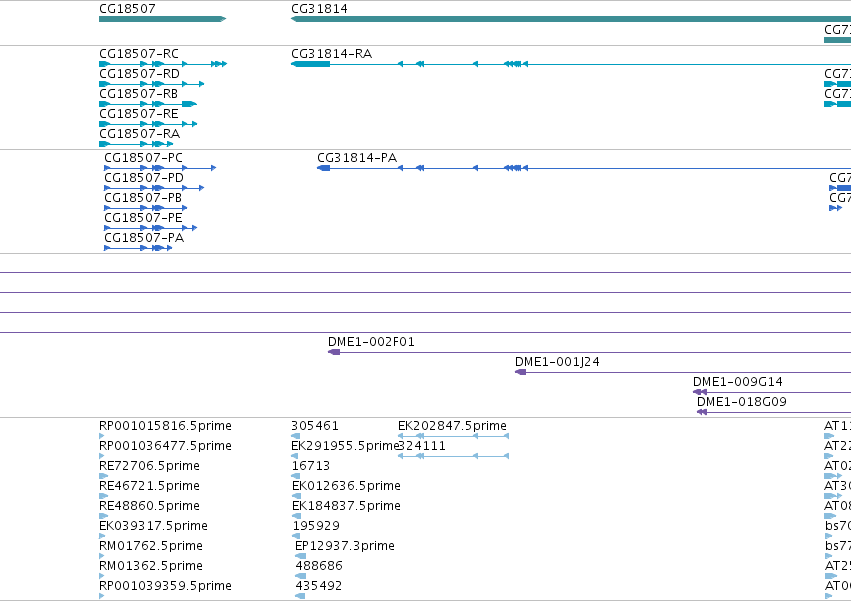851x601 pixels.
Task: Select protein CG18507-PD
Action: 144,178
